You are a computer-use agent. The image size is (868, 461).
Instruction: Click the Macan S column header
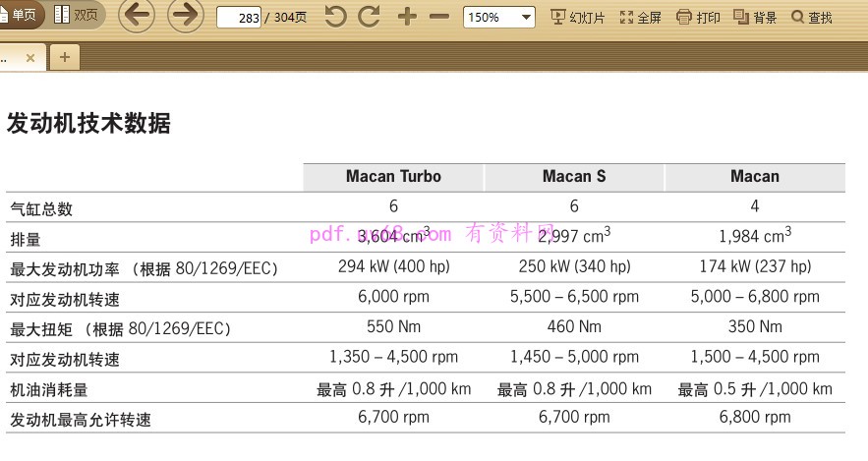[574, 177]
